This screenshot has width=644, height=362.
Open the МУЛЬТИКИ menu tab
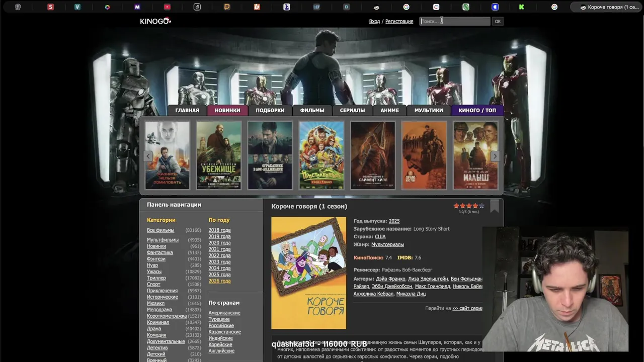click(429, 110)
